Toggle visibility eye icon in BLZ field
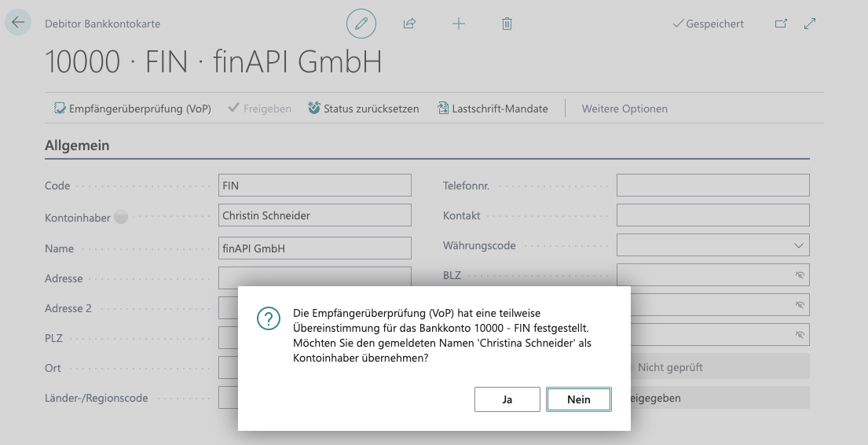 tap(800, 275)
